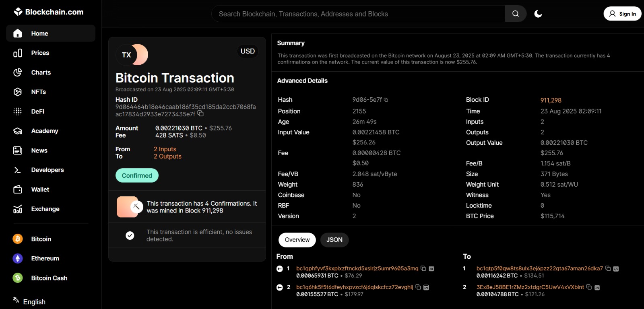Select the Bitcoin coin icon
Viewport: 644px width, 309px height.
18,239
